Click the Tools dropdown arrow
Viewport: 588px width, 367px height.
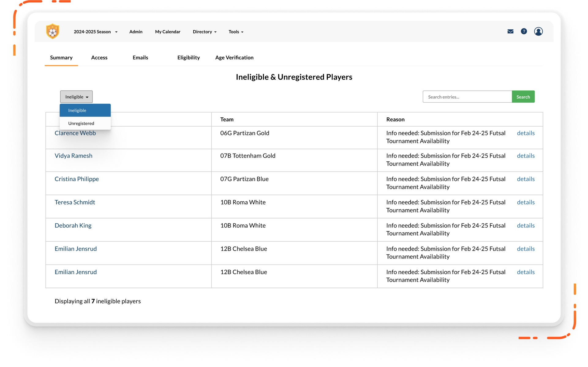(242, 32)
